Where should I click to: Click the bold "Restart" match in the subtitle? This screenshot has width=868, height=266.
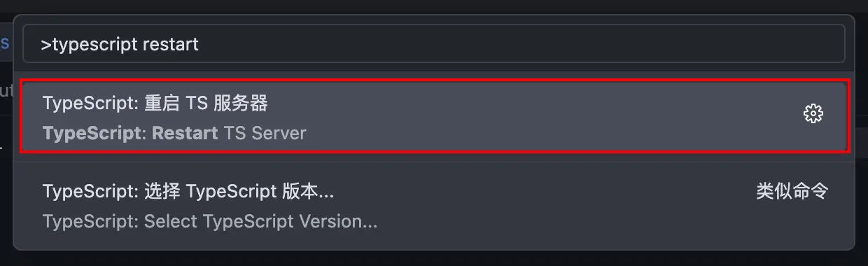(x=185, y=132)
